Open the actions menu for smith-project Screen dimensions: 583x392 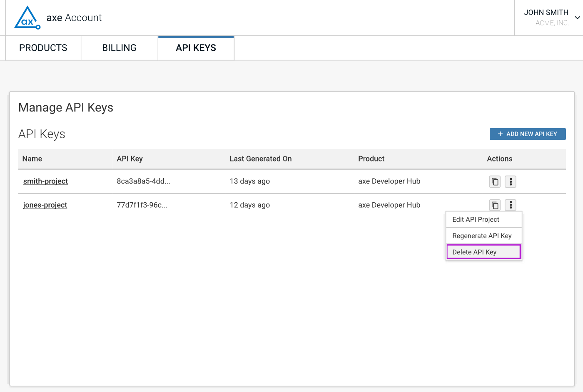point(510,181)
